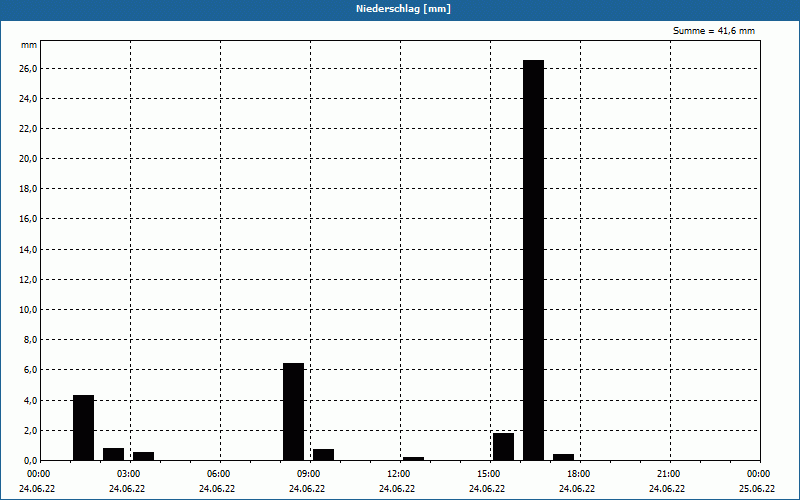Image resolution: width=800 pixels, height=500 pixels.
Task: Click the 6,0 y-axis label
Action: pyautogui.click(x=30, y=370)
